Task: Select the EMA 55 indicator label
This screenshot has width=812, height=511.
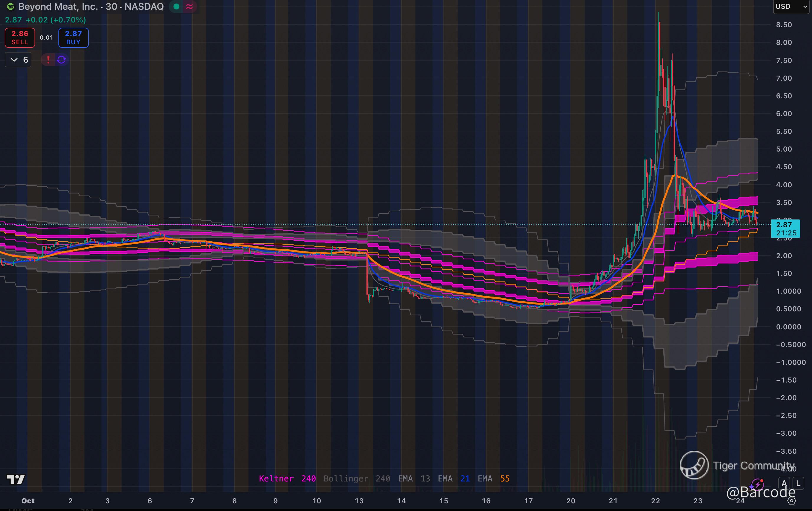Action: pyautogui.click(x=494, y=479)
